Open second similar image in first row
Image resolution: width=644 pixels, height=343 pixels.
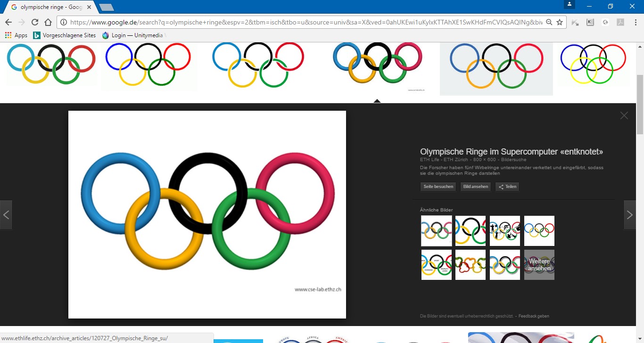[x=471, y=231]
